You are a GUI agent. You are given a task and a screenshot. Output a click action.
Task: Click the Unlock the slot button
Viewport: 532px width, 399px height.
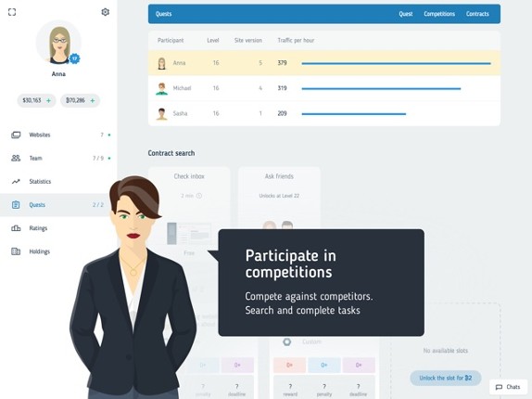pos(446,378)
